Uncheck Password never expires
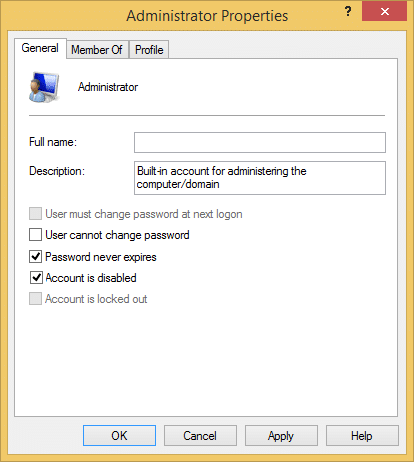The height and width of the screenshot is (462, 414). (35, 257)
